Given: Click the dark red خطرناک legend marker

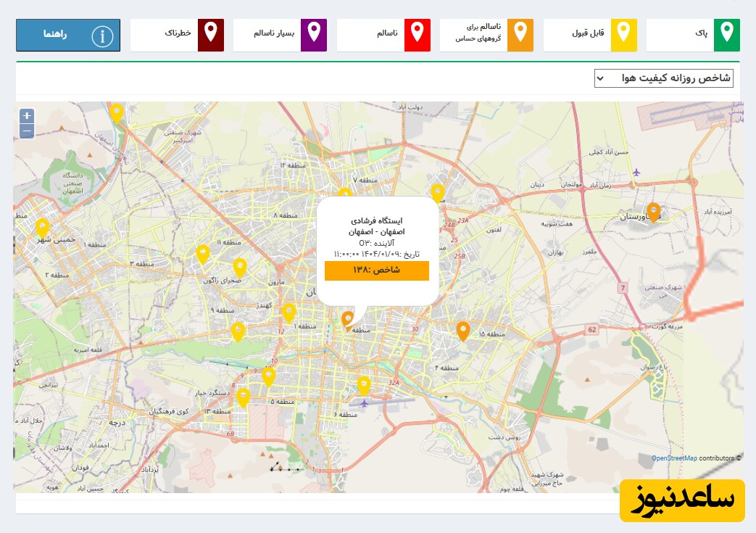Looking at the screenshot, I should tap(211, 35).
